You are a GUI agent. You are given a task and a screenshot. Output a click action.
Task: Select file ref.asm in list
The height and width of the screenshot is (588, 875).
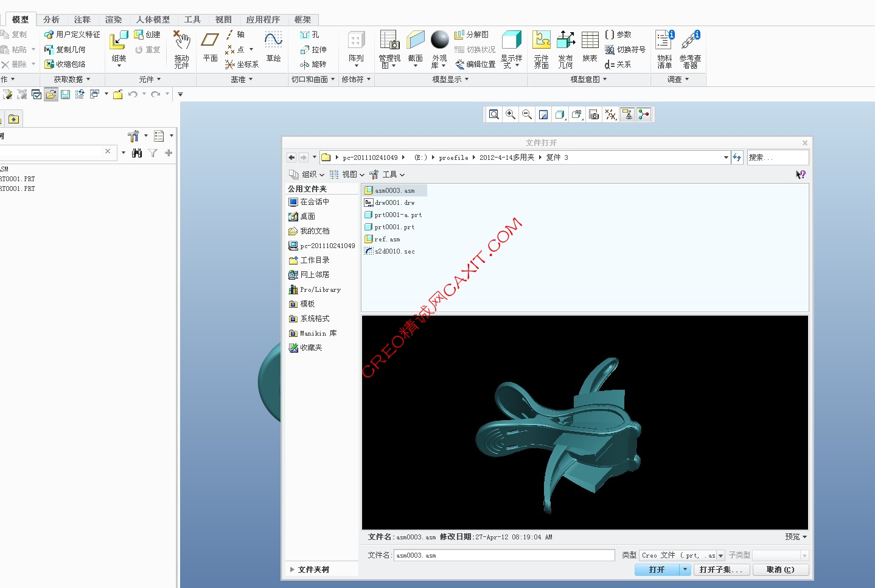[x=382, y=239]
